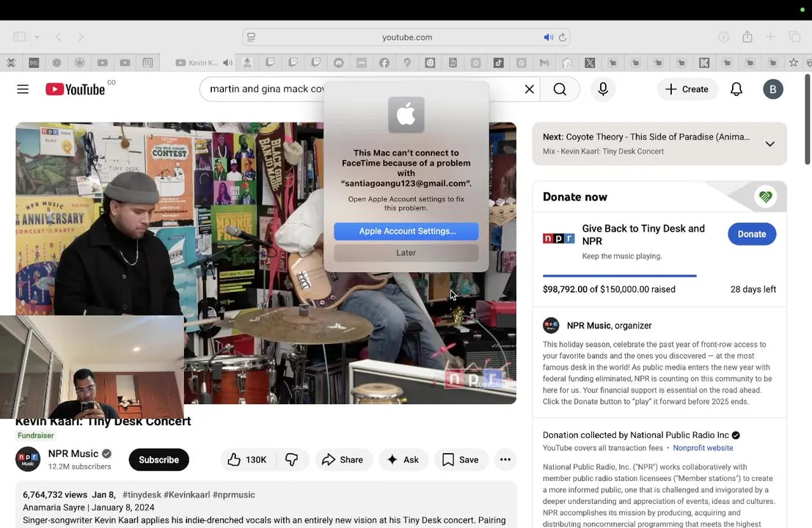This screenshot has width=812, height=528.
Task: Start voice search with microphone
Action: click(603, 89)
